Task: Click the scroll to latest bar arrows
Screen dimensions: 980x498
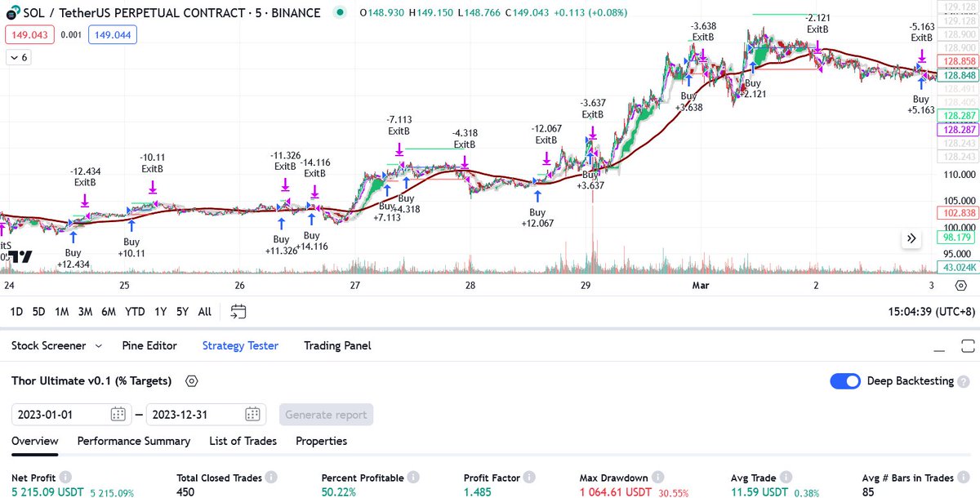Action: (912, 238)
